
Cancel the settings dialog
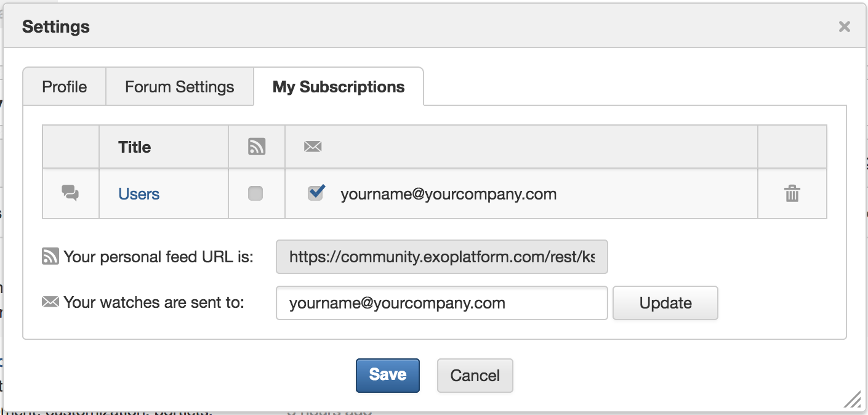(x=475, y=376)
